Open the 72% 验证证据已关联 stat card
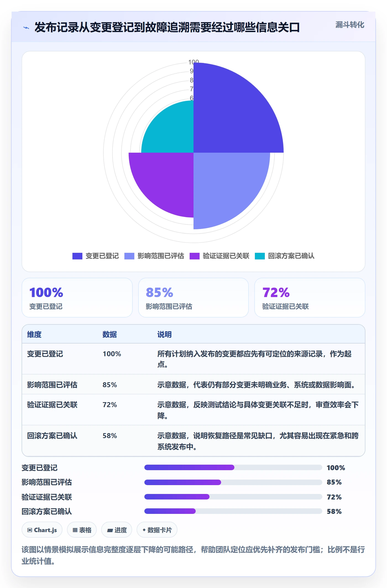This screenshot has width=387, height=588. (x=310, y=298)
